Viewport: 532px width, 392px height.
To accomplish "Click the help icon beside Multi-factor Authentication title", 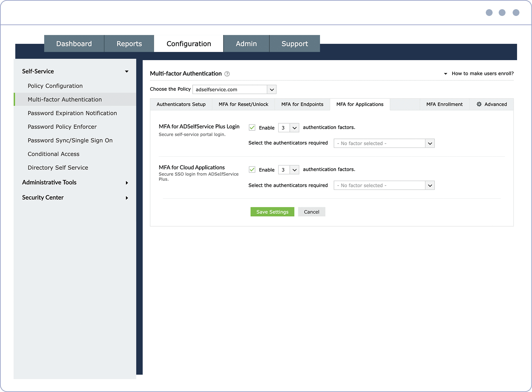I will click(227, 74).
